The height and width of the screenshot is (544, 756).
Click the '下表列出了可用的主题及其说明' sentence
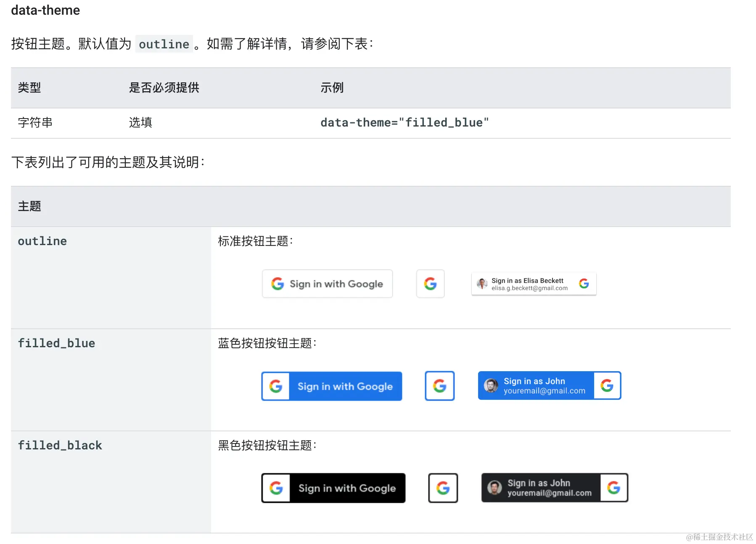[x=108, y=162]
